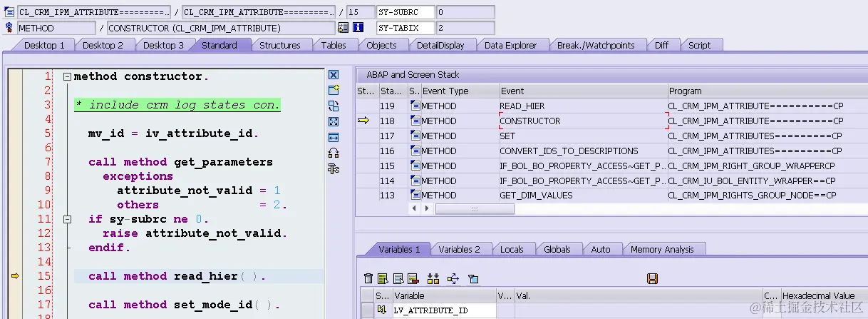Click the delete-row list icon in variables toolbar

coord(413,278)
